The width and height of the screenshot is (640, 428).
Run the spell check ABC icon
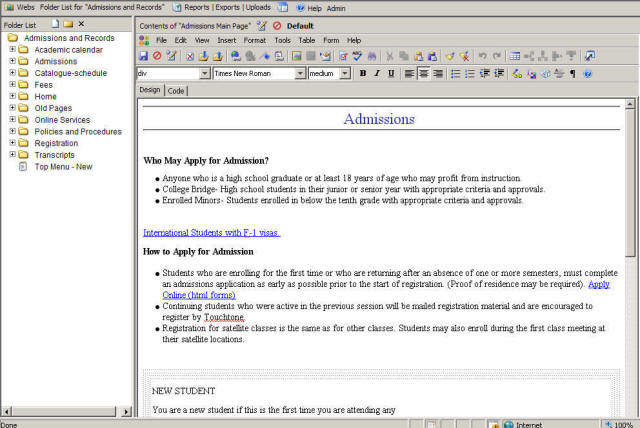358,56
